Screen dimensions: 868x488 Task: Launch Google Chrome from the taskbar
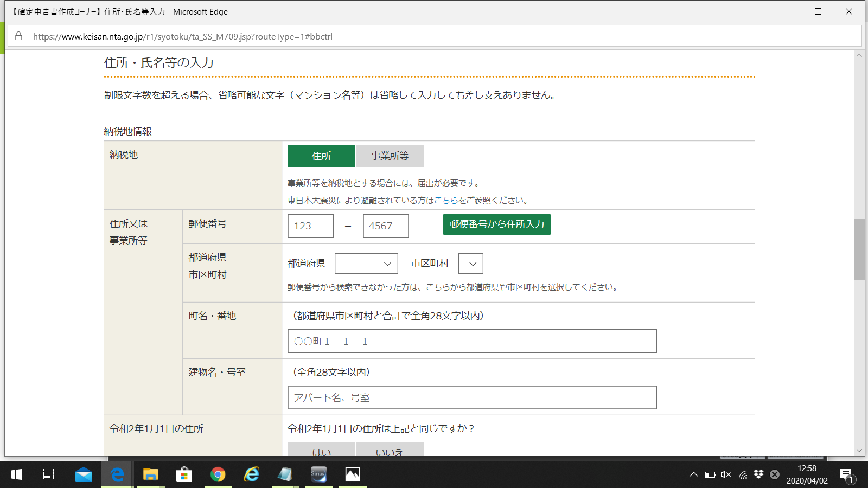(x=218, y=474)
